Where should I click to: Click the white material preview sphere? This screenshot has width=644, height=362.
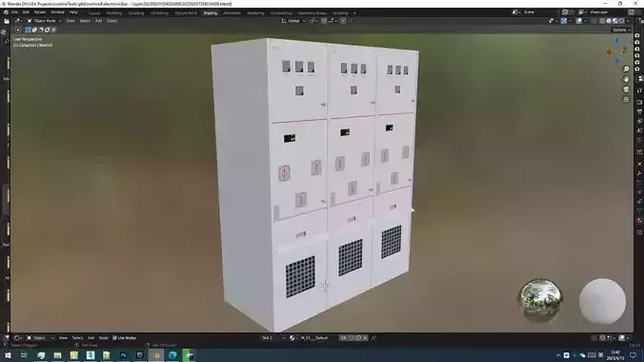(602, 302)
